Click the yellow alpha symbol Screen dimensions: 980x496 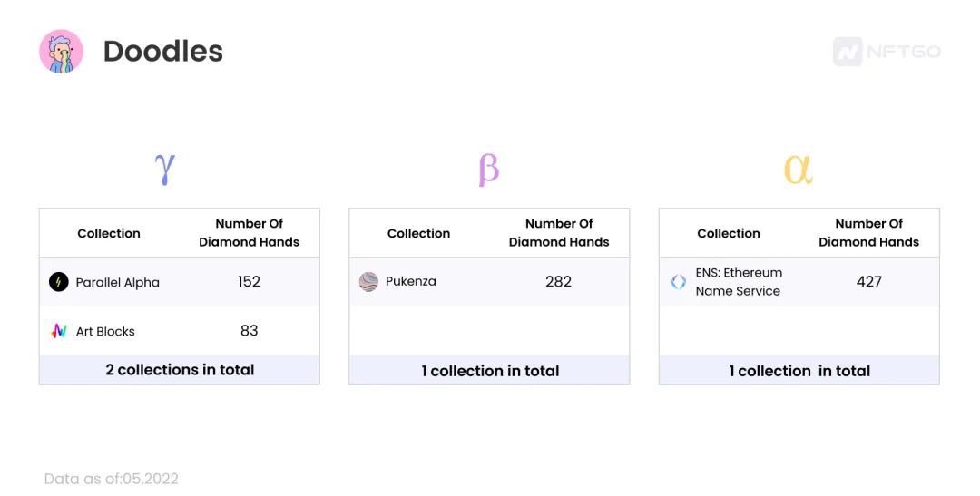pos(799,170)
